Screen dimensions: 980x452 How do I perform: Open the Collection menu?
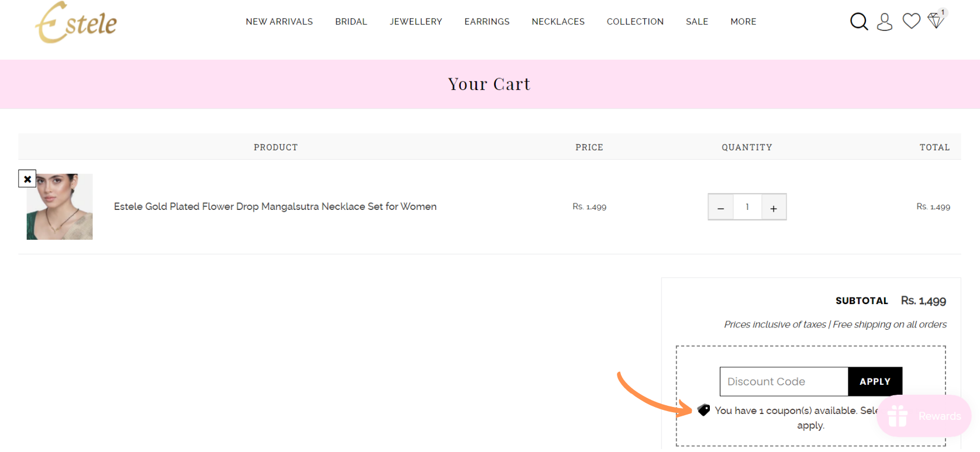636,22
